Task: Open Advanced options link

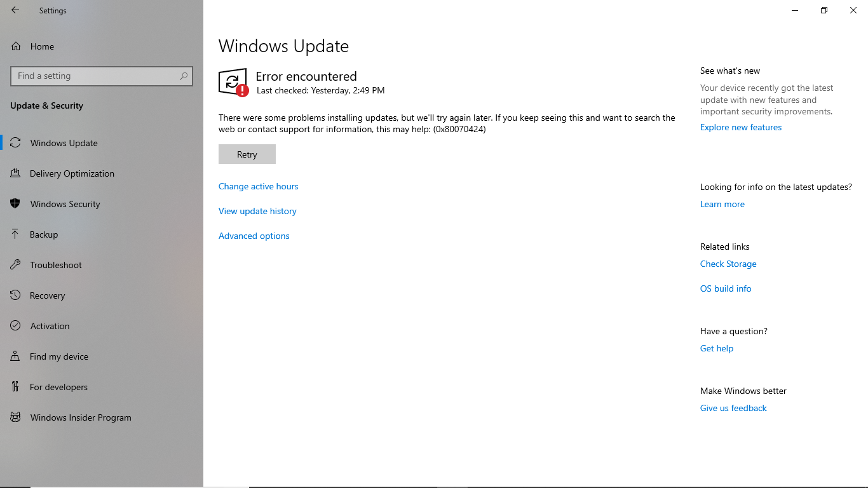Action: (254, 236)
